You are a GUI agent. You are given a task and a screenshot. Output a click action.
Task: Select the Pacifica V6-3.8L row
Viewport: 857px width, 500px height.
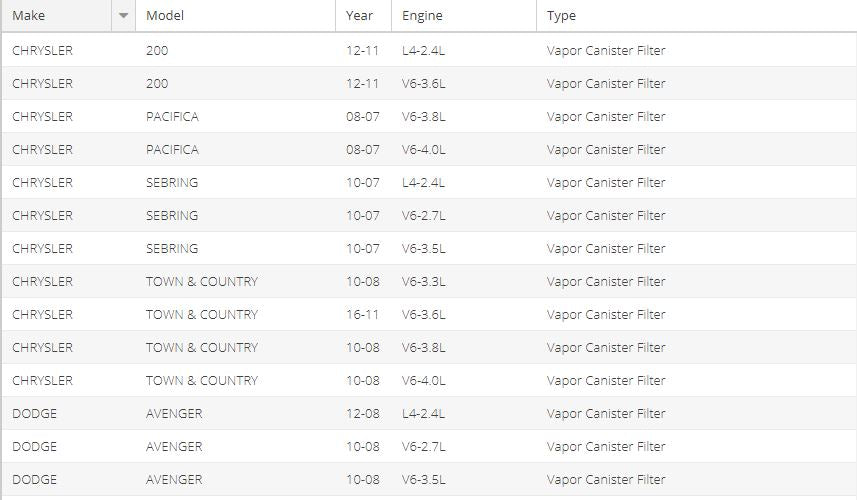428,116
